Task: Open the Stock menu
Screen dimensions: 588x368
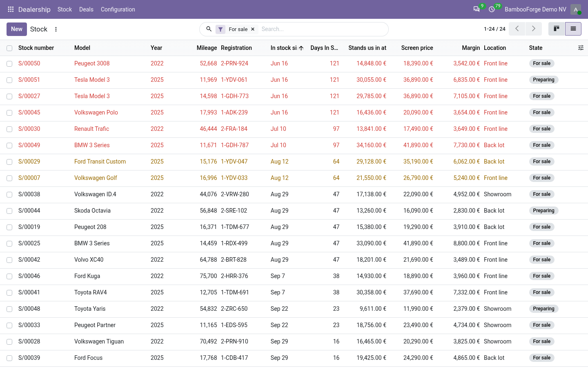Action: coord(65,9)
